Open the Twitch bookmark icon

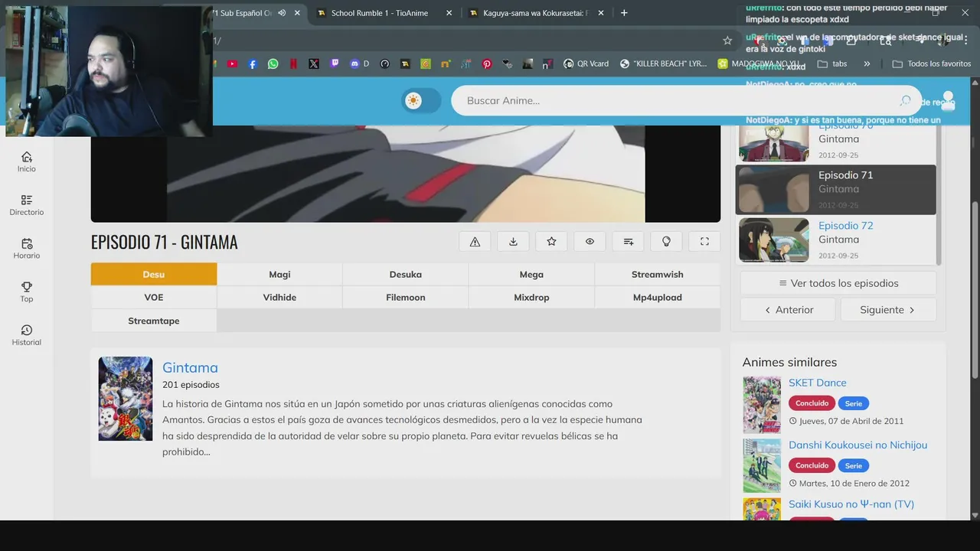[x=335, y=64]
